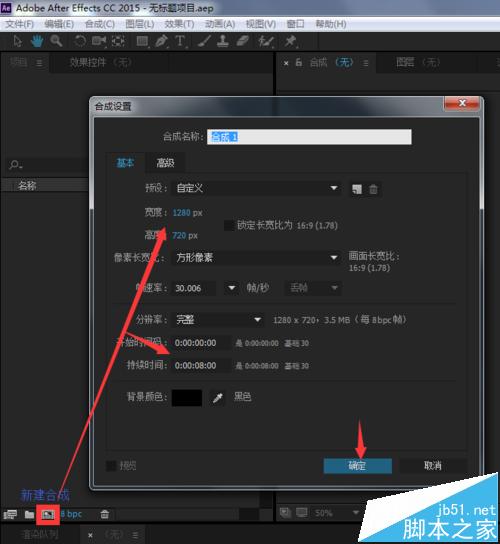Select the Rotation tool
This screenshot has height=544, width=500.
click(80, 41)
